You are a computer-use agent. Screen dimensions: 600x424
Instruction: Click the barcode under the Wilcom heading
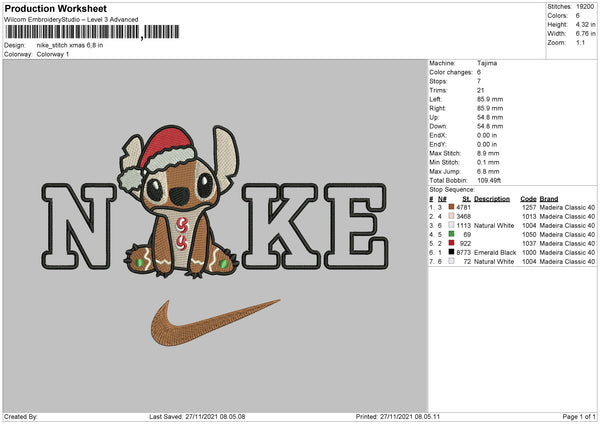tap(92, 32)
